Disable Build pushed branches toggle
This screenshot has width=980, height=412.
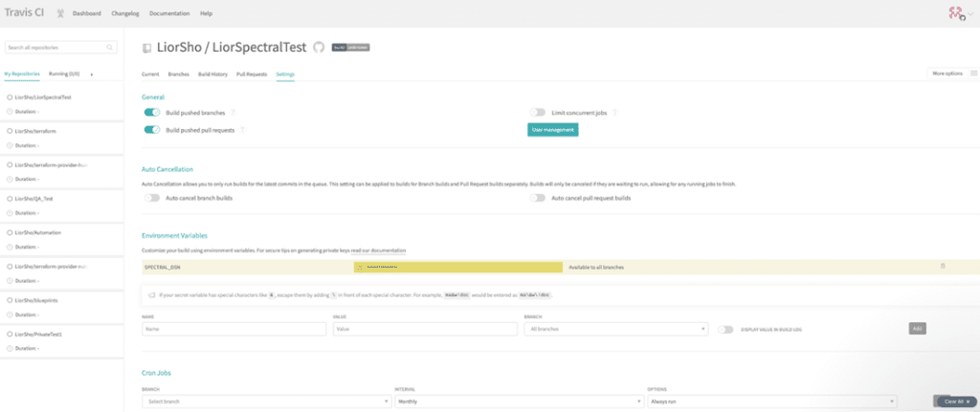click(x=152, y=113)
